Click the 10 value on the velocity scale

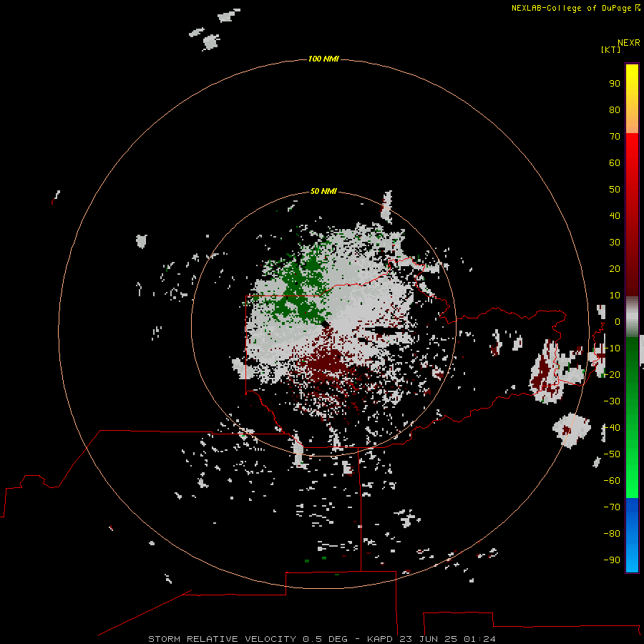(615, 296)
